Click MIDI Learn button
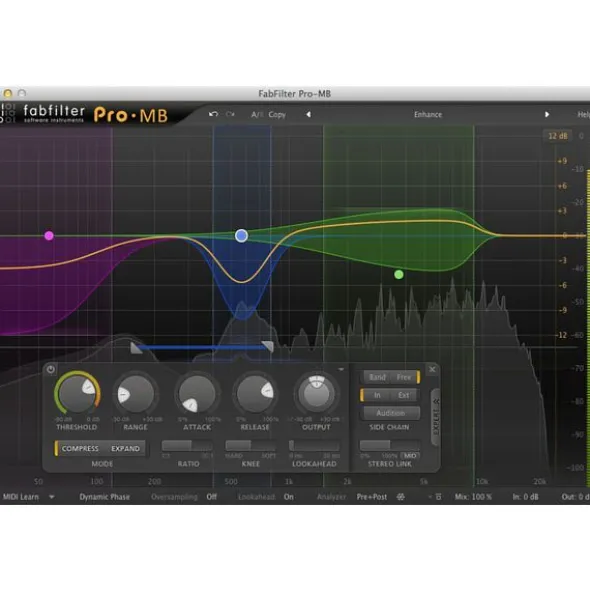 [21, 497]
